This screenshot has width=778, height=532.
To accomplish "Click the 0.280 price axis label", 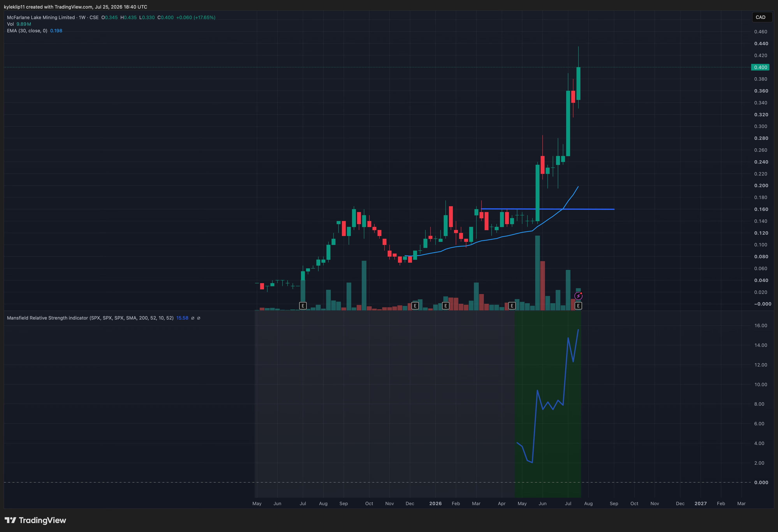I will (x=761, y=138).
